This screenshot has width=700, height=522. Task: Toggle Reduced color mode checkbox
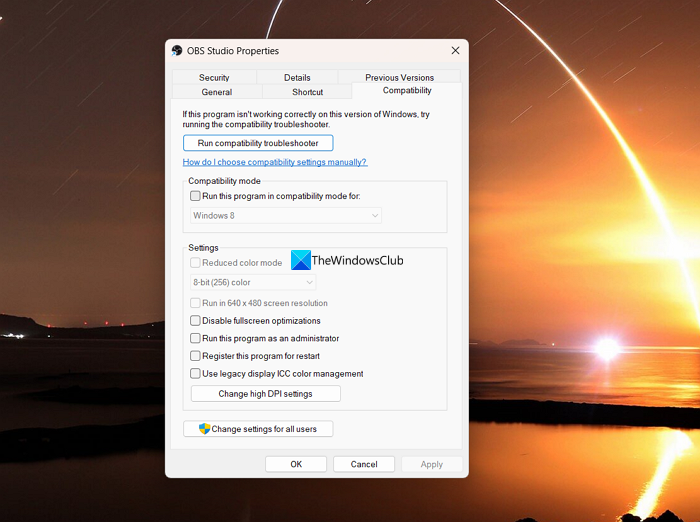click(195, 263)
